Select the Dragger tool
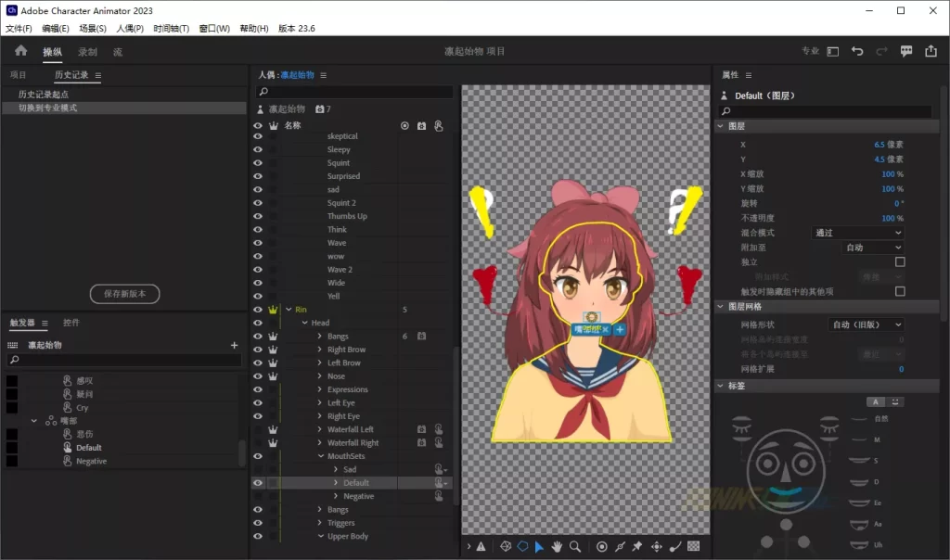The image size is (950, 560). (657, 547)
